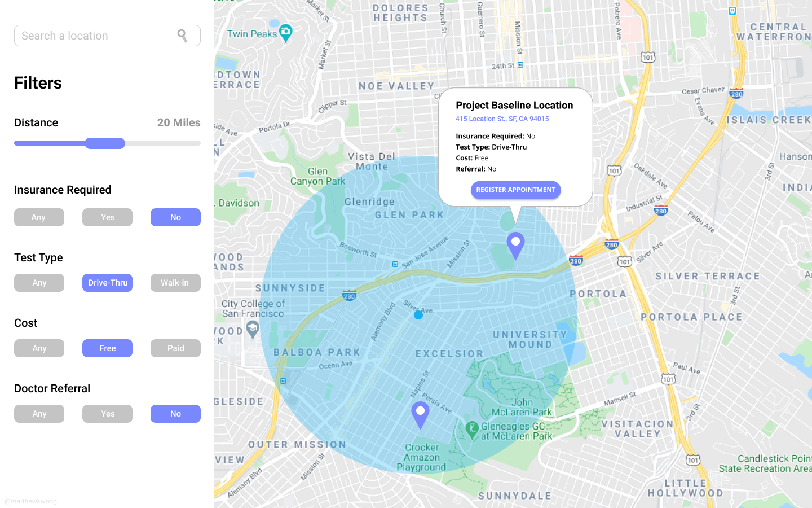Click the Gleneagles GC golf marker
Viewport: 812px width, 508px height.
pyautogui.click(x=473, y=430)
